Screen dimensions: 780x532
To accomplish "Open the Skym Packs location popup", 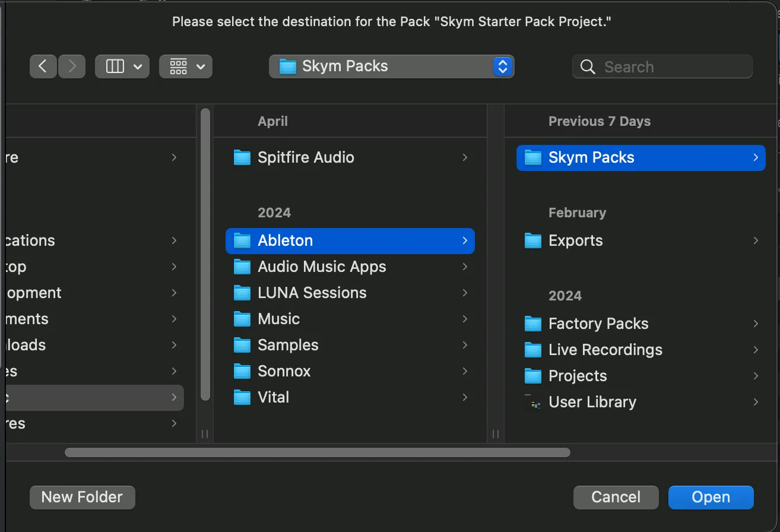I will coord(392,66).
